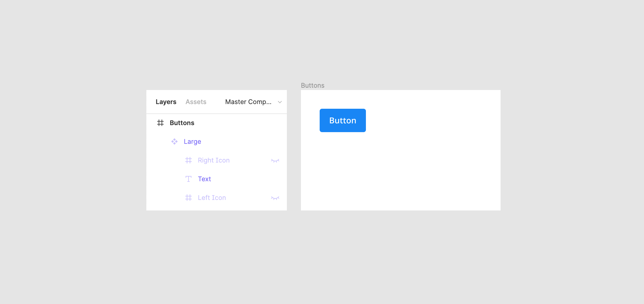Show the hidden Right Icon layer
The width and height of the screenshot is (644, 304).
click(x=275, y=160)
